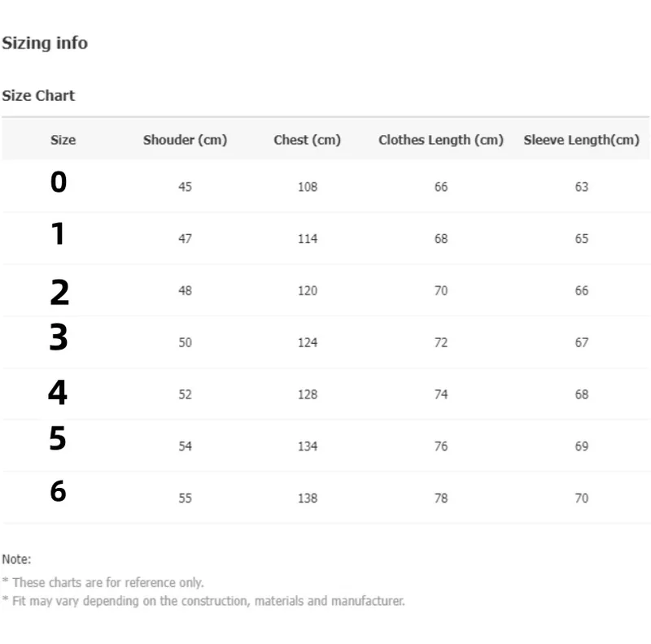
Task: Click sleeve length value 69
Action: tap(582, 446)
